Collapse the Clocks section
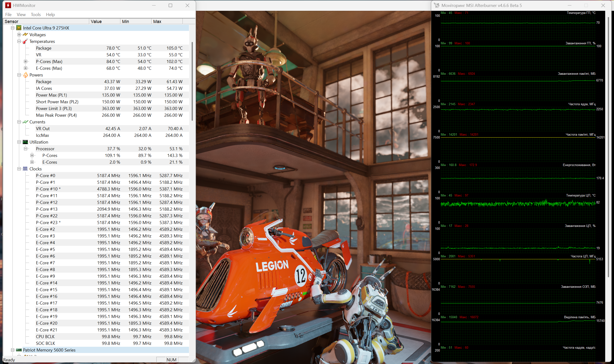 point(19,169)
